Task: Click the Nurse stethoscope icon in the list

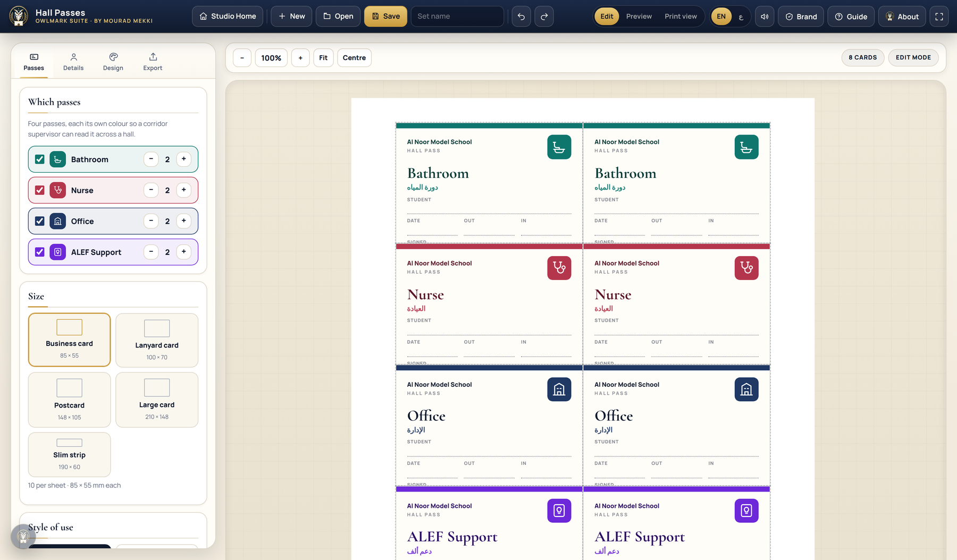Action: [57, 190]
